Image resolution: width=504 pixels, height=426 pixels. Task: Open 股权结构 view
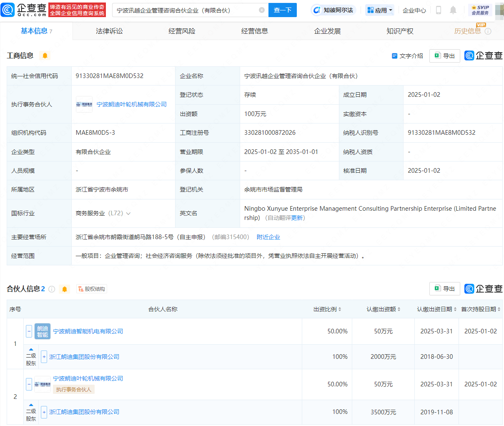pyautogui.click(x=91, y=289)
